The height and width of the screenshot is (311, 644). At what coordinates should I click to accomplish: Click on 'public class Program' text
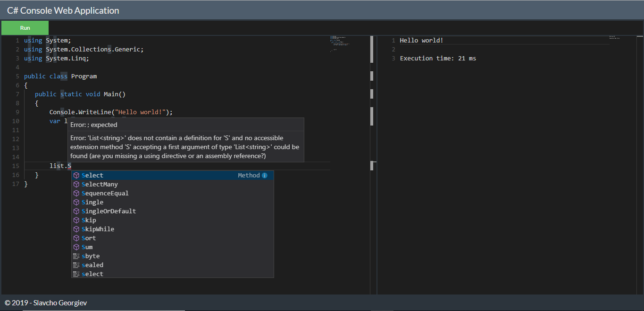point(60,76)
